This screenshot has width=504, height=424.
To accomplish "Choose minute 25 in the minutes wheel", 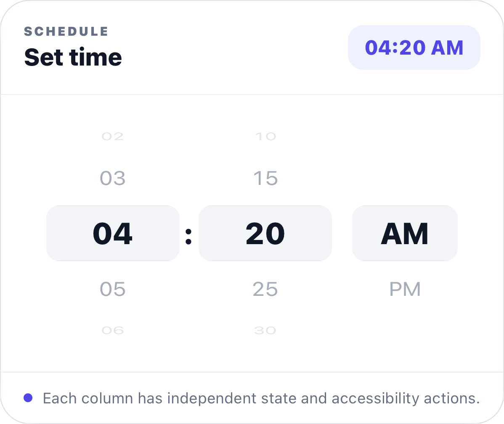I will tap(265, 289).
